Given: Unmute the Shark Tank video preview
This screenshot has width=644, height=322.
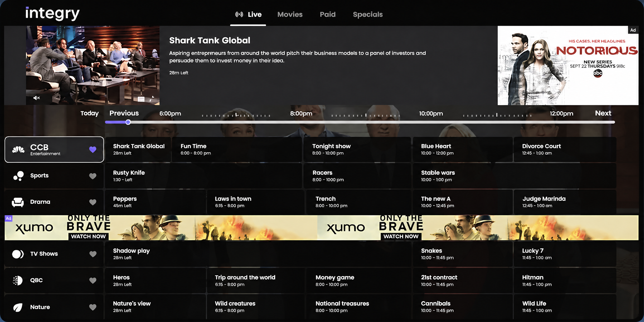Looking at the screenshot, I should coord(37,98).
